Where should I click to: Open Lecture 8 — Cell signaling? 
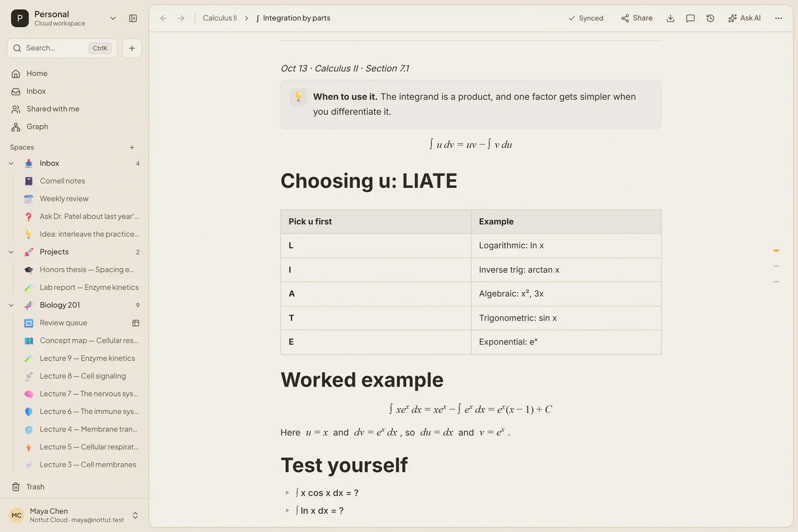tap(82, 376)
